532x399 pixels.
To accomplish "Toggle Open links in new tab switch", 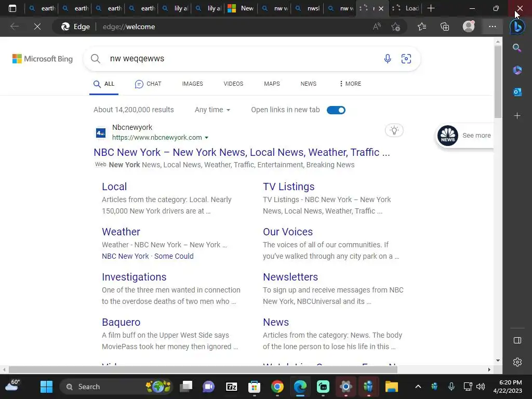I will point(336,110).
